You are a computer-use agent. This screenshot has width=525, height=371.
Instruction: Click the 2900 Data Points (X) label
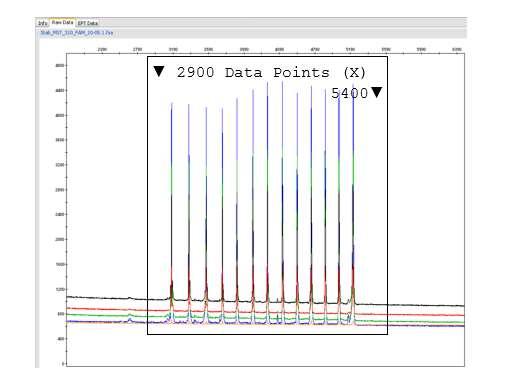[271, 72]
